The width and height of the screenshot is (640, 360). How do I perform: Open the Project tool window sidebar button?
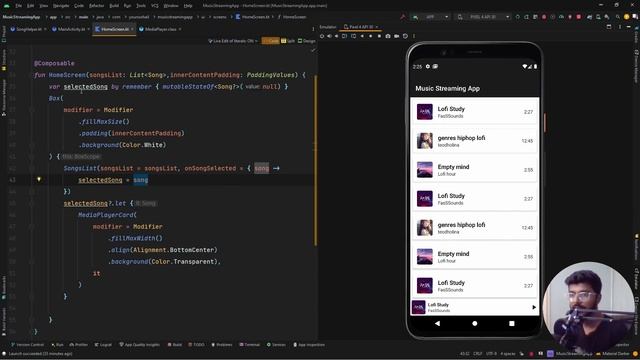click(x=4, y=34)
